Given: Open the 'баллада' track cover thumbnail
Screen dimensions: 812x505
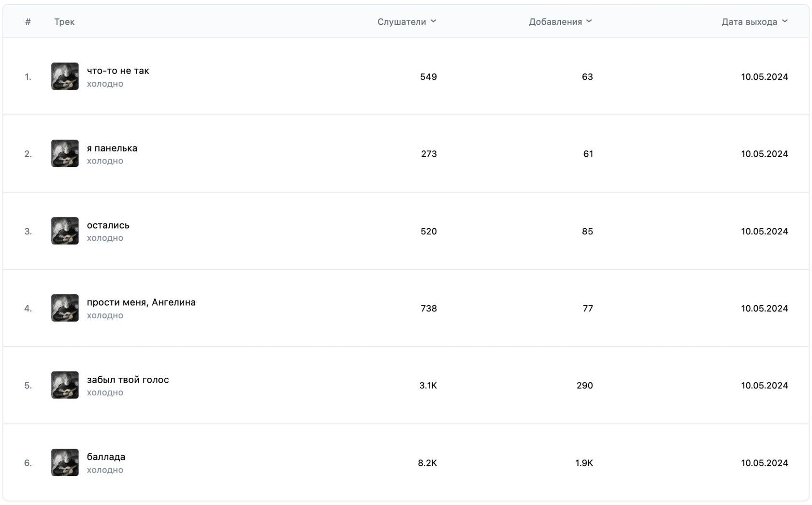Looking at the screenshot, I should (65, 462).
